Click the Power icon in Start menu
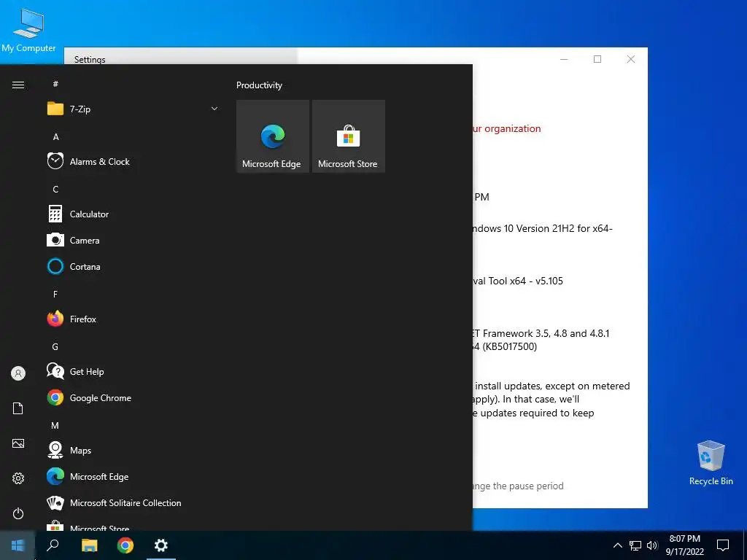The height and width of the screenshot is (560, 747). 18,513
